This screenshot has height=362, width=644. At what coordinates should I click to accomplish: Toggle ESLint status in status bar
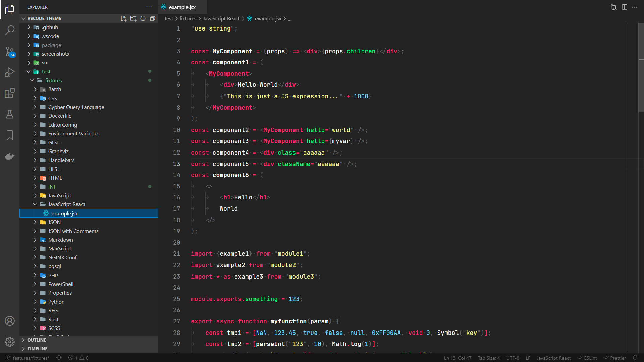click(x=587, y=358)
